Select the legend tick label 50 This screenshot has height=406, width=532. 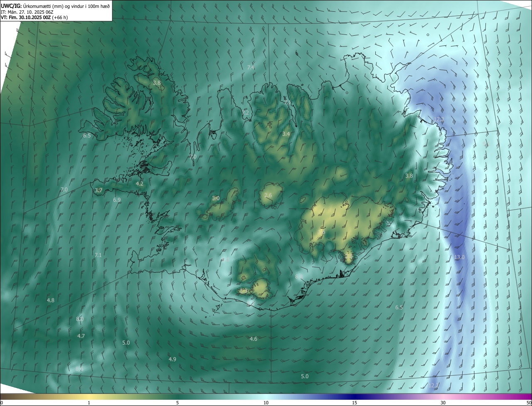click(529, 403)
